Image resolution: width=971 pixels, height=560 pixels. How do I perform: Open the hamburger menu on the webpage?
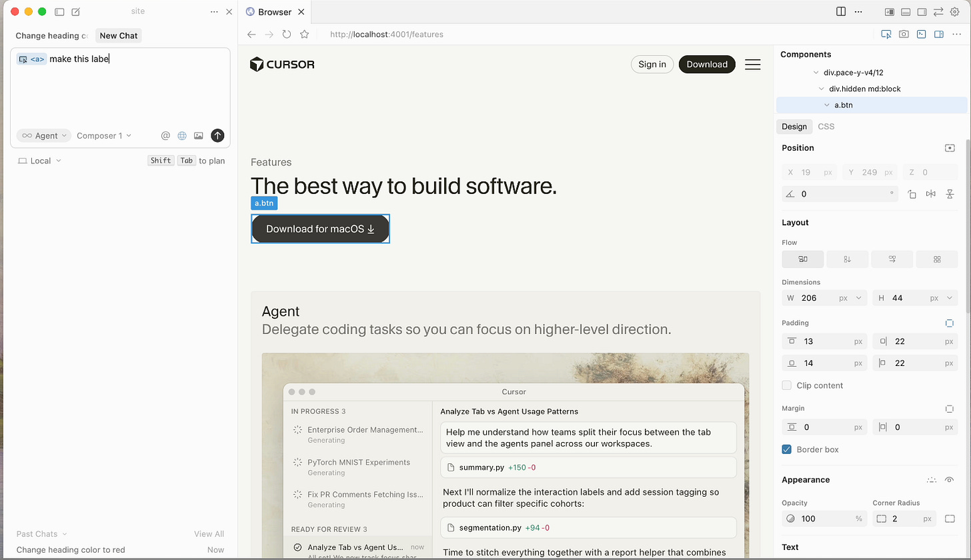click(x=753, y=64)
